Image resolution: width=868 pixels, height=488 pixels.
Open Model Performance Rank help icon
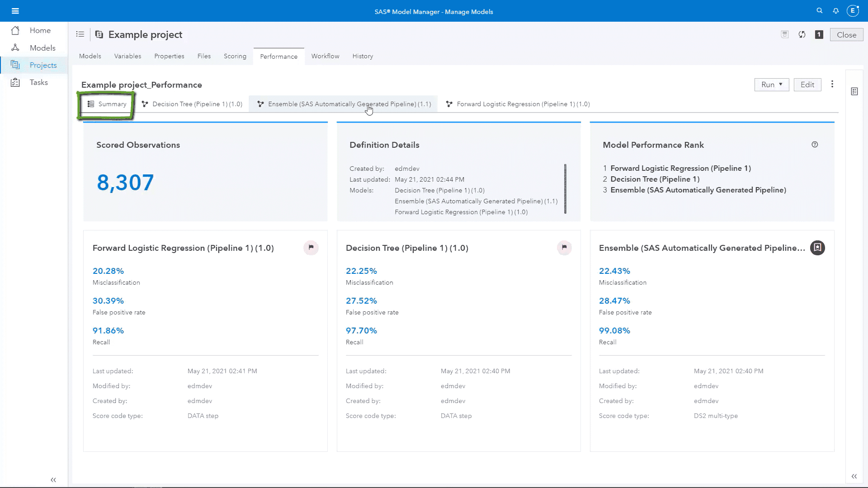[815, 145]
